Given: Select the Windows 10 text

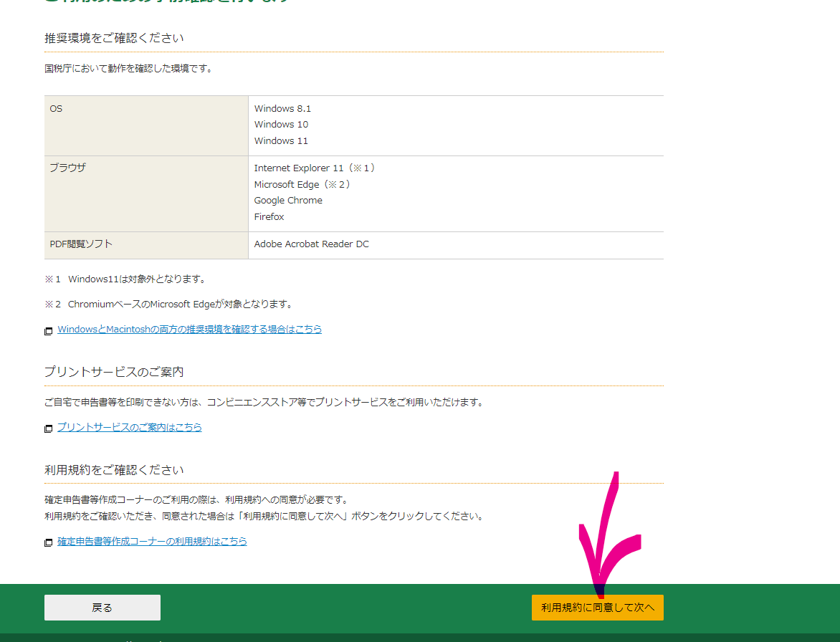Looking at the screenshot, I should pyautogui.click(x=281, y=125).
